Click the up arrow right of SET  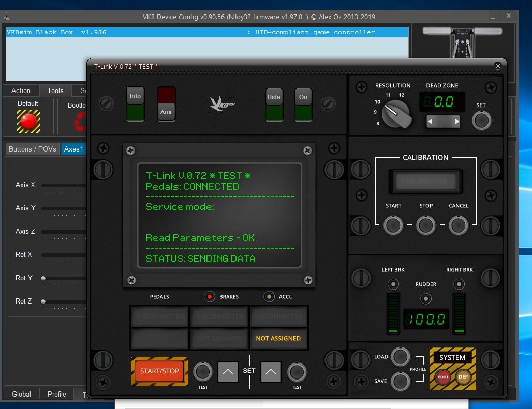(271, 372)
